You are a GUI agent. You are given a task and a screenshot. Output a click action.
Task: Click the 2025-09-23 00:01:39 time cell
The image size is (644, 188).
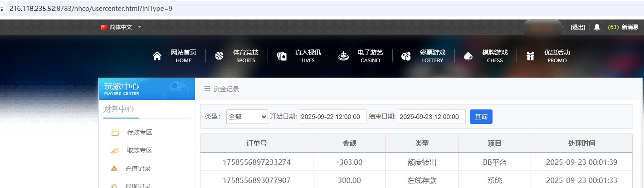point(581,162)
